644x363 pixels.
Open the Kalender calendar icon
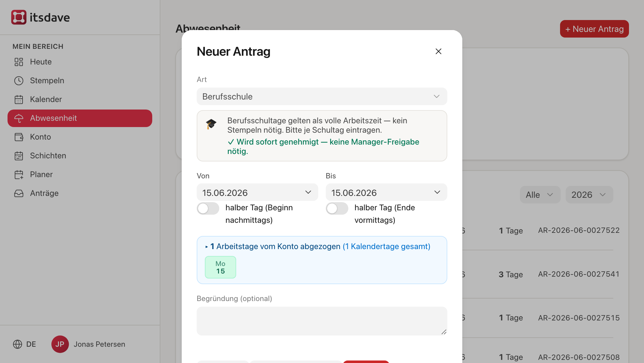[x=19, y=100]
